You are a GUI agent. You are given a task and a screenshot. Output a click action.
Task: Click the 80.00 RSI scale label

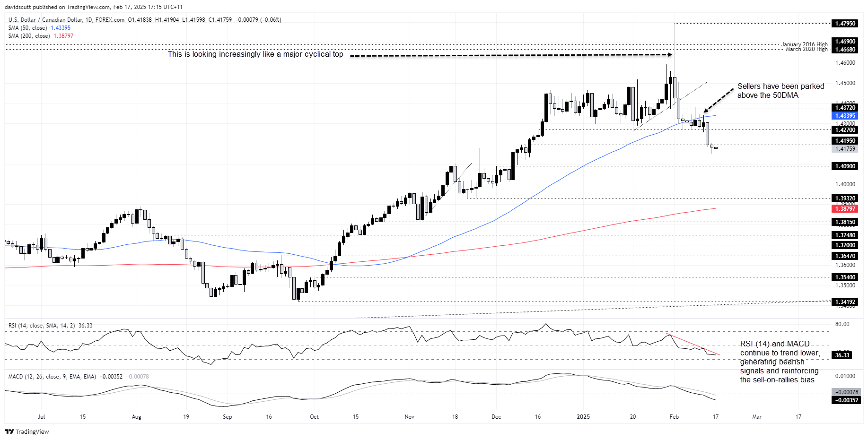point(842,324)
